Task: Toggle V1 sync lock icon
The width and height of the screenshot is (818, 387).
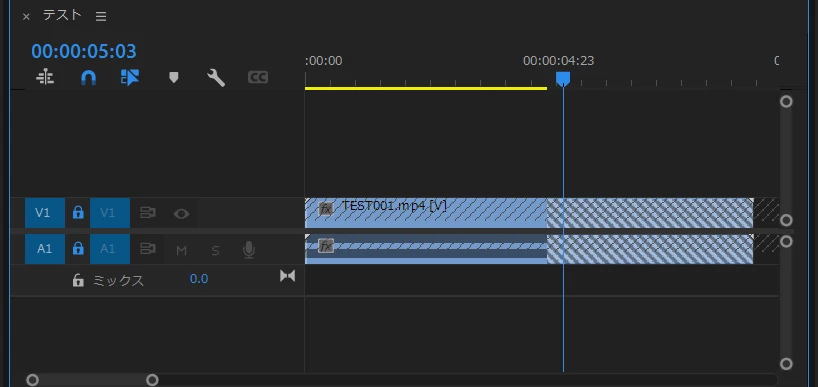Action: coord(148,213)
